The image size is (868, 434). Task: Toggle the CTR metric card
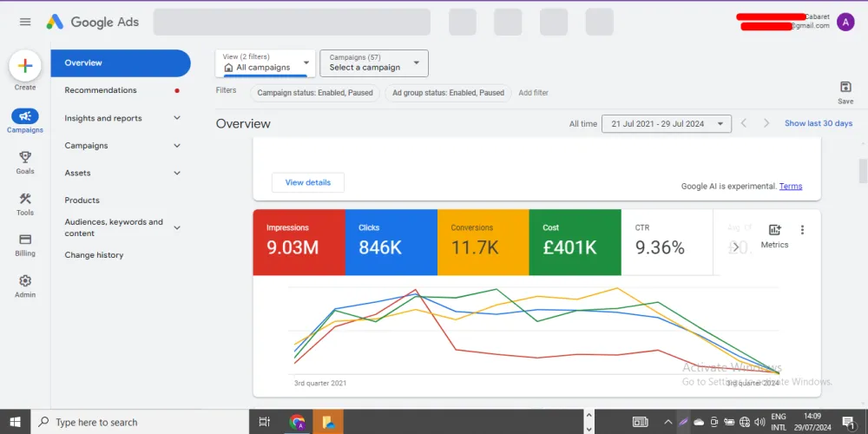click(667, 242)
